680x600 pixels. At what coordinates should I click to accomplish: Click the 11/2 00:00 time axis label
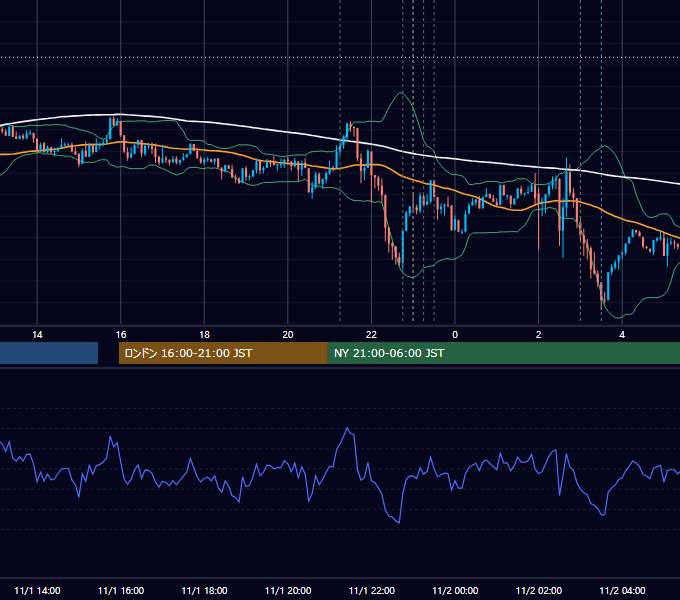pos(455,590)
